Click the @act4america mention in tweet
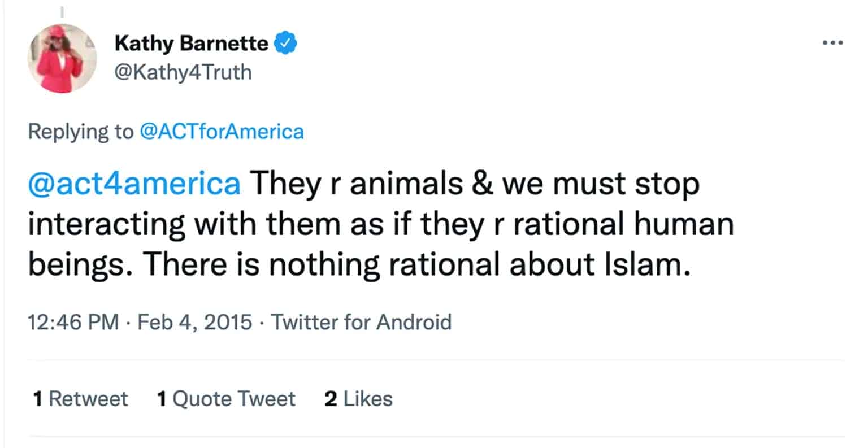This screenshot has width=868, height=448. pyautogui.click(x=134, y=184)
